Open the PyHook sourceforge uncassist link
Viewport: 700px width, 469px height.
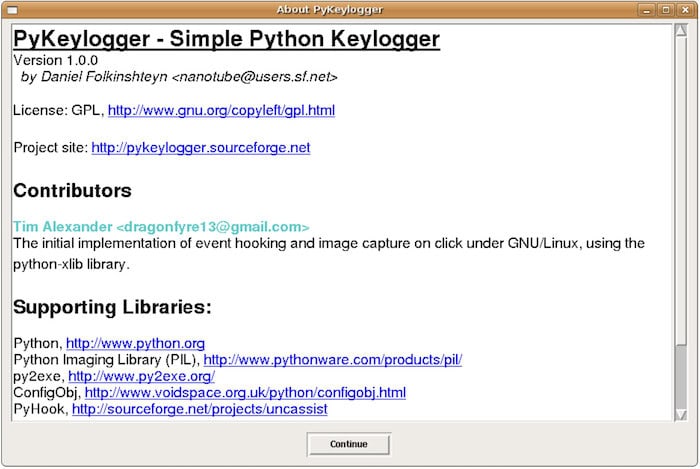point(200,409)
